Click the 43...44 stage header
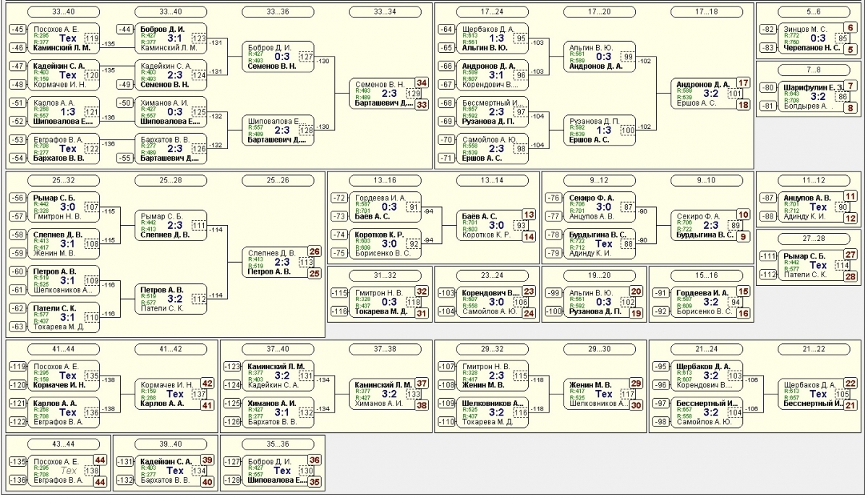868x498 pixels. click(59, 443)
